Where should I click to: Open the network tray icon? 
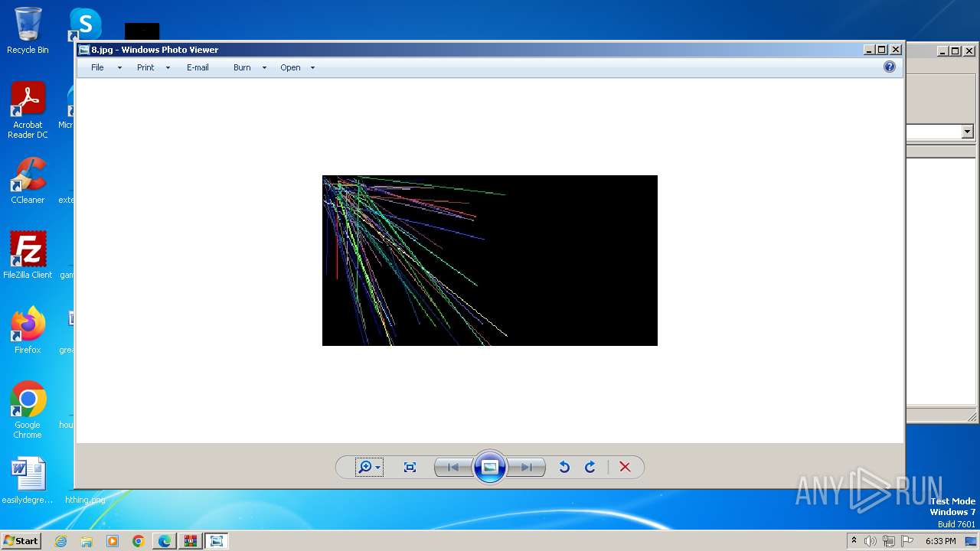click(x=889, y=541)
